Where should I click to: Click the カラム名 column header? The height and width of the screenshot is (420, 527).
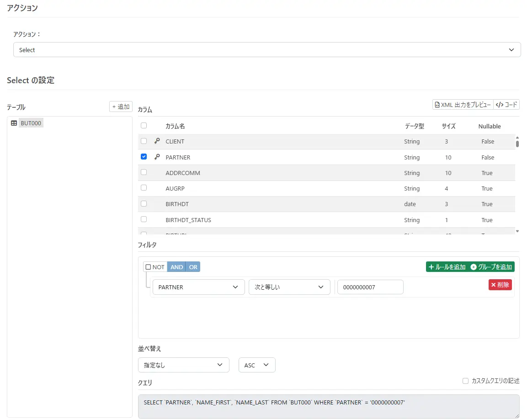pos(175,126)
